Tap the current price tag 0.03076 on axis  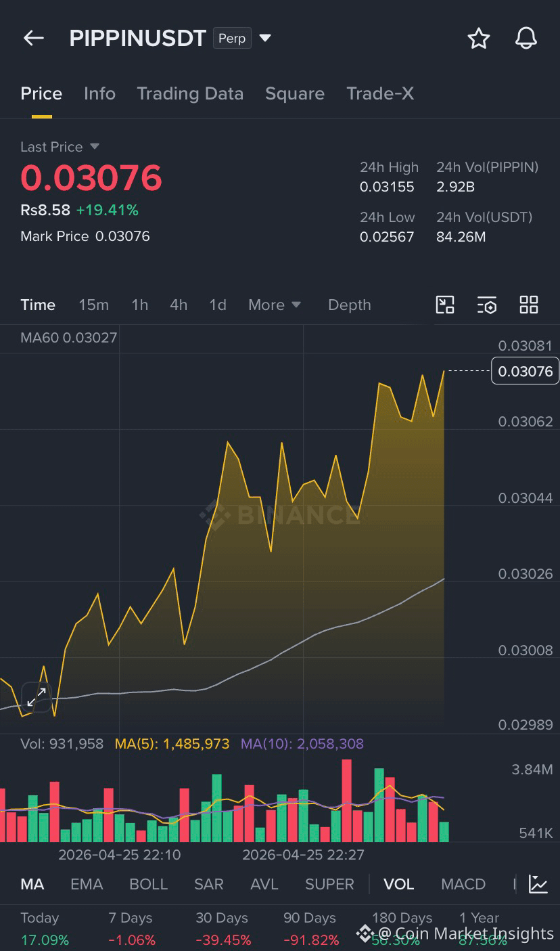coord(526,371)
